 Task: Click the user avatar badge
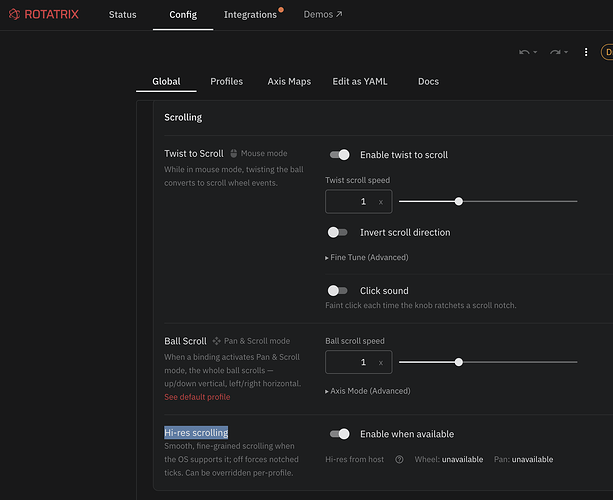point(607,52)
